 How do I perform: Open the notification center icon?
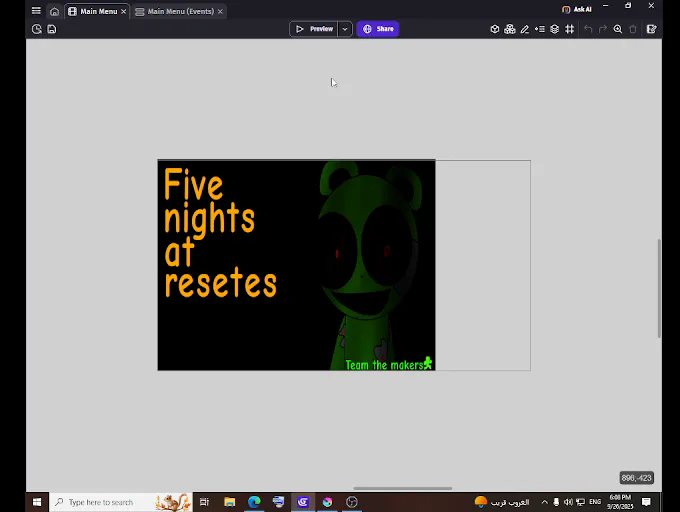click(x=646, y=502)
